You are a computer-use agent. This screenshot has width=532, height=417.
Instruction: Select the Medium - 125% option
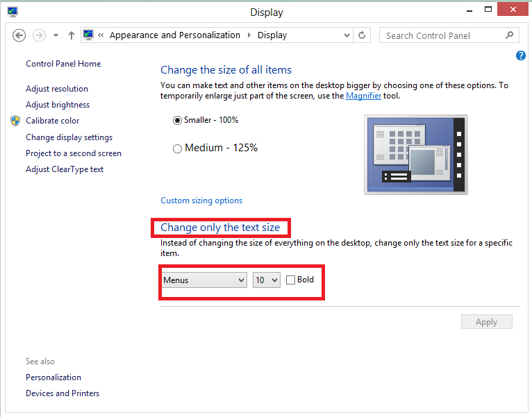[x=177, y=148]
